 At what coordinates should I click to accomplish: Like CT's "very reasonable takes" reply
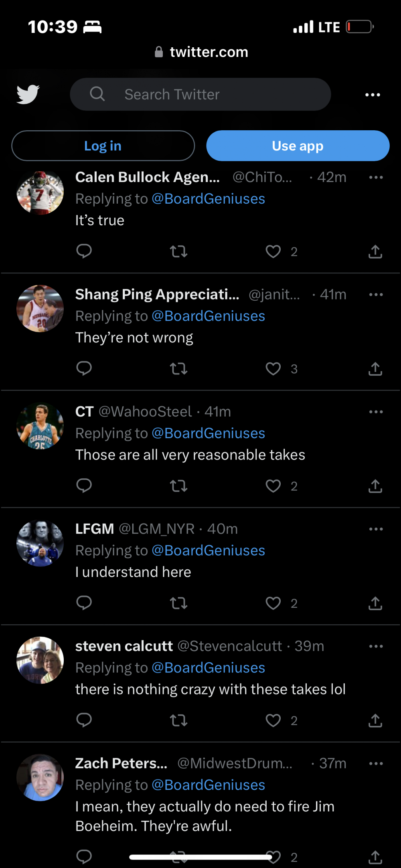click(x=273, y=486)
